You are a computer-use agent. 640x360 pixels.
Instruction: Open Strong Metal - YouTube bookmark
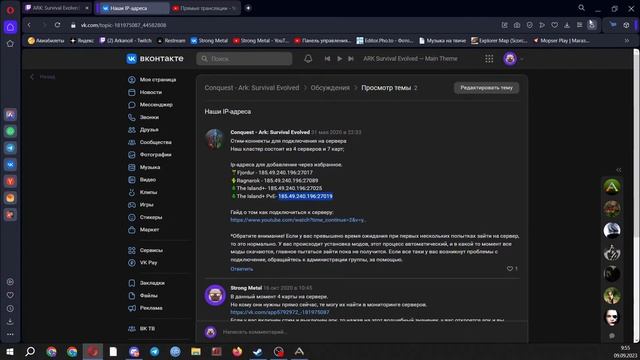pyautogui.click(x=261, y=40)
